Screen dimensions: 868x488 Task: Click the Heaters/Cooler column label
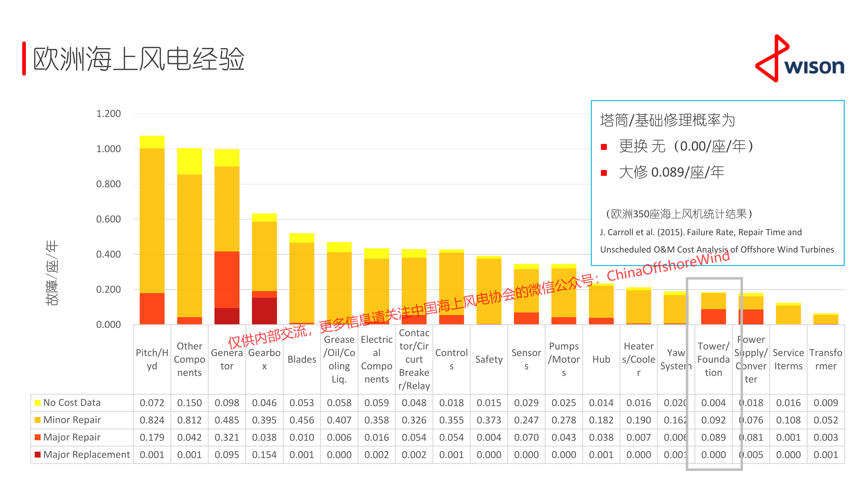(x=638, y=359)
